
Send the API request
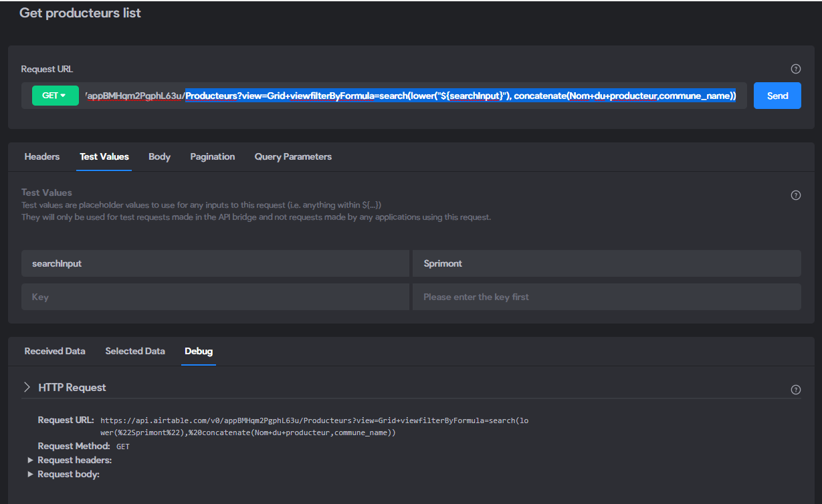coord(777,96)
